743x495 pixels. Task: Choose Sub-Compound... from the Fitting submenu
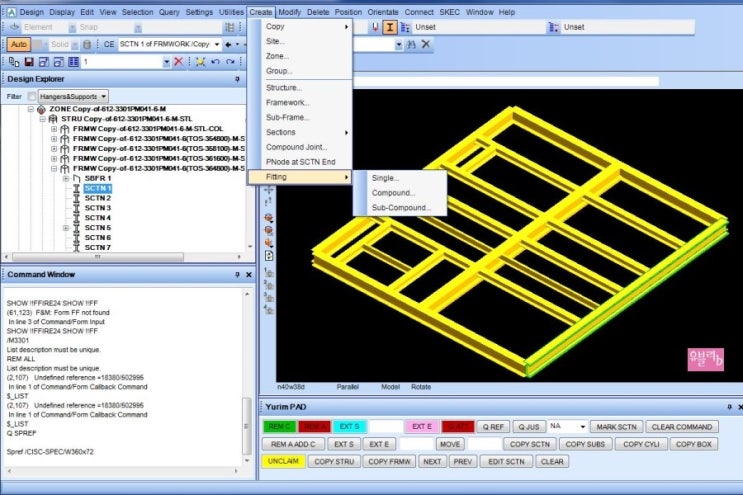(400, 207)
